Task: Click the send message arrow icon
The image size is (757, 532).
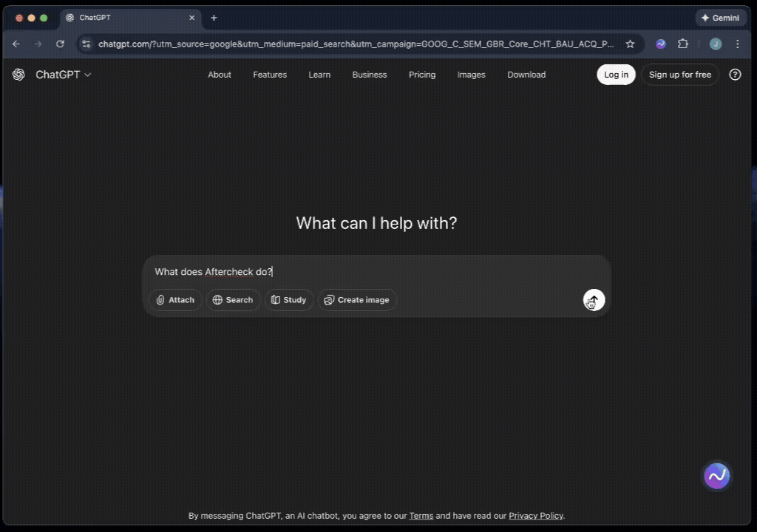Action: tap(594, 300)
